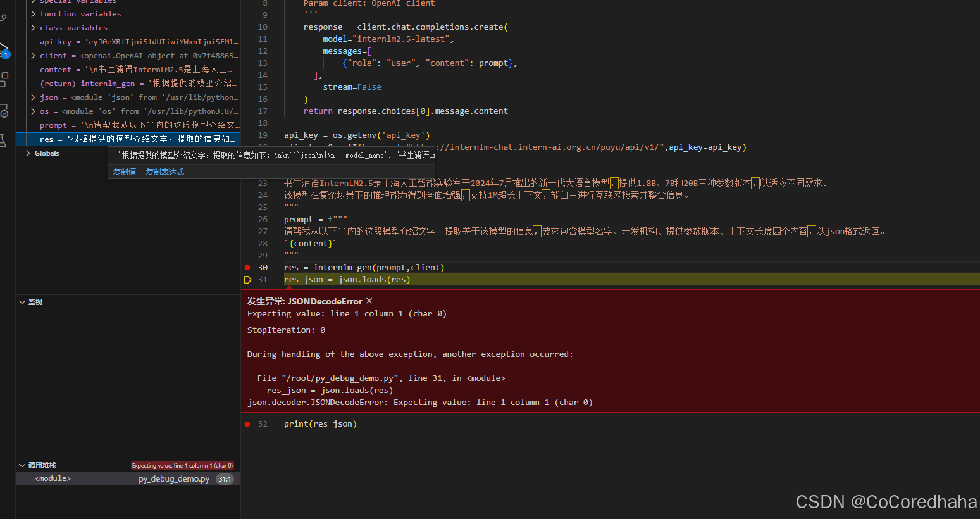The width and height of the screenshot is (980, 519).
Task: Click the debug badge showing 1
Action: [6, 54]
